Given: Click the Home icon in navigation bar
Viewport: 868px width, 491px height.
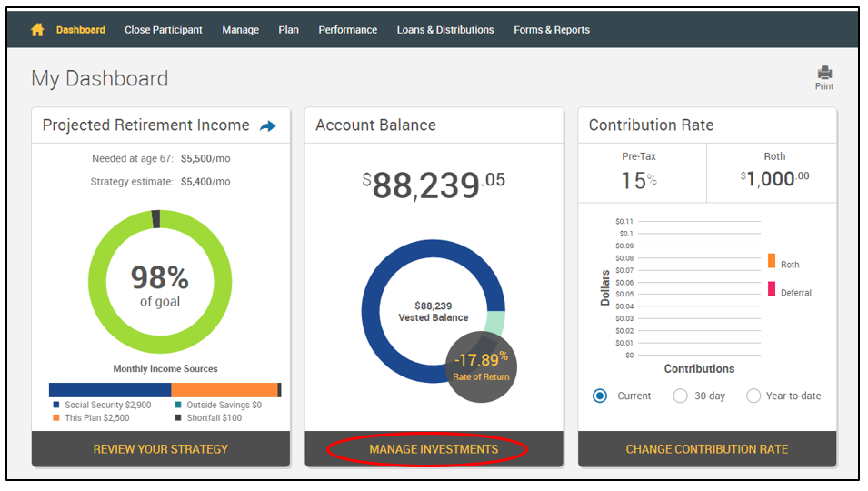Looking at the screenshot, I should point(37,30).
